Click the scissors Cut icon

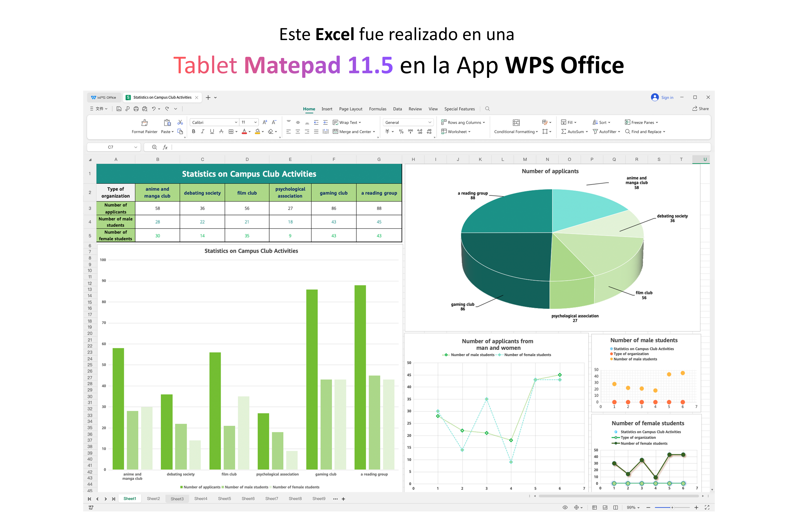[180, 122]
